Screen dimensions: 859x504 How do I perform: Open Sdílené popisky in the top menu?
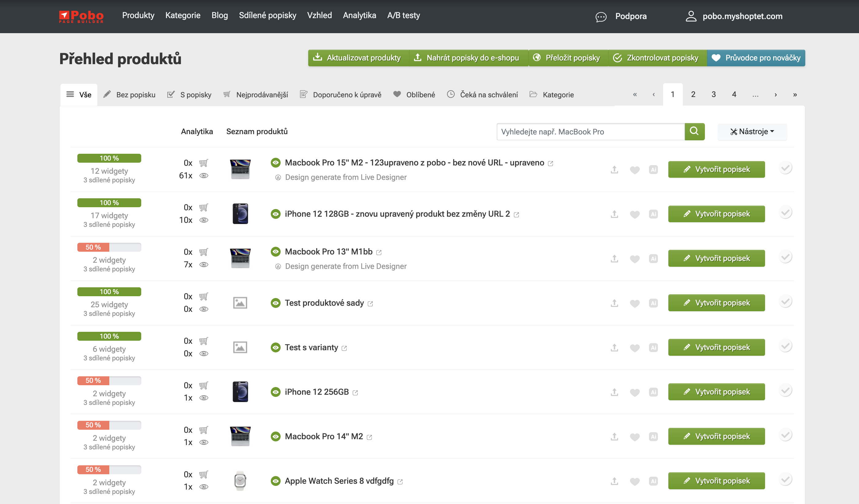point(267,15)
